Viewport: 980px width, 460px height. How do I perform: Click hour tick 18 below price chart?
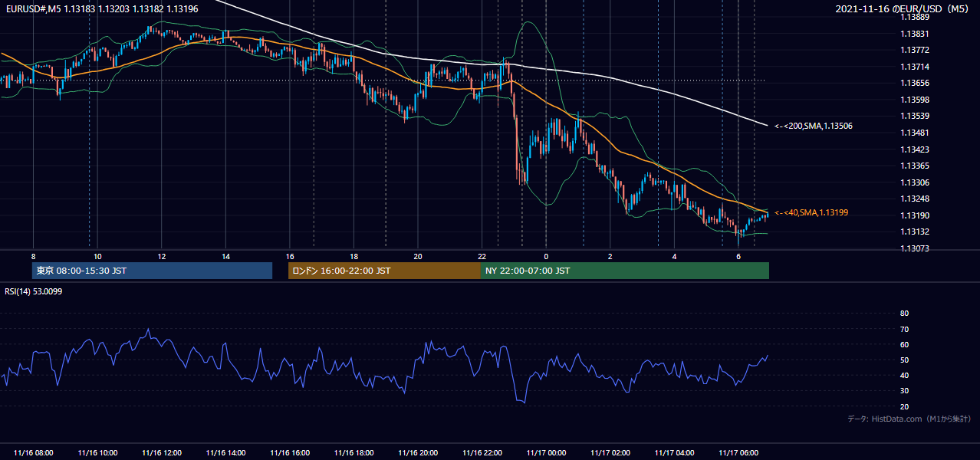click(354, 256)
